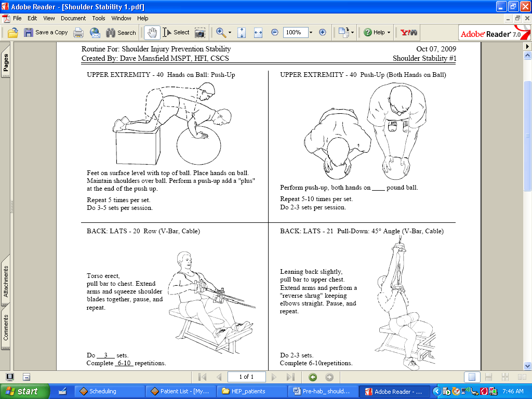
Task: Click the Next View round arrow
Action: (x=329, y=377)
